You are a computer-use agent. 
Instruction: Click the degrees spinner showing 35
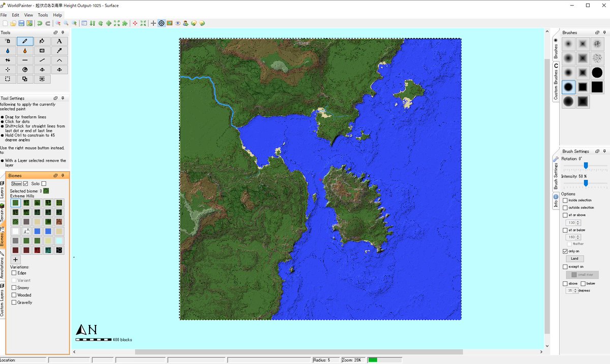[573, 290]
